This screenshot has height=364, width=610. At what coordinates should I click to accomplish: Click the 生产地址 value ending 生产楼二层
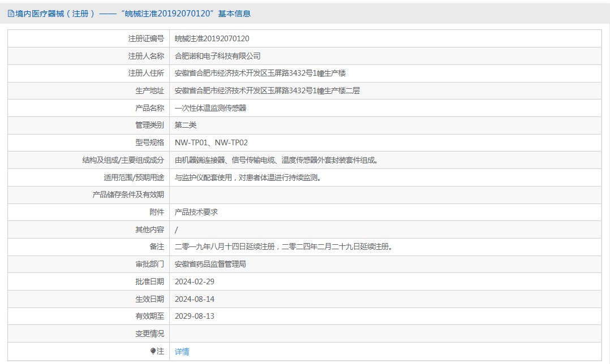pos(267,90)
